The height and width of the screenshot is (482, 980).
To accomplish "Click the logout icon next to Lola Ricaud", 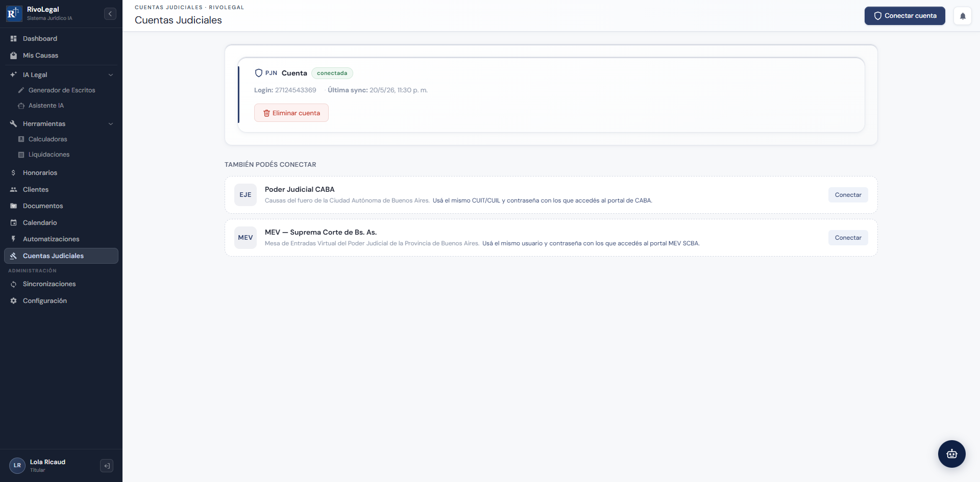I will (x=107, y=466).
